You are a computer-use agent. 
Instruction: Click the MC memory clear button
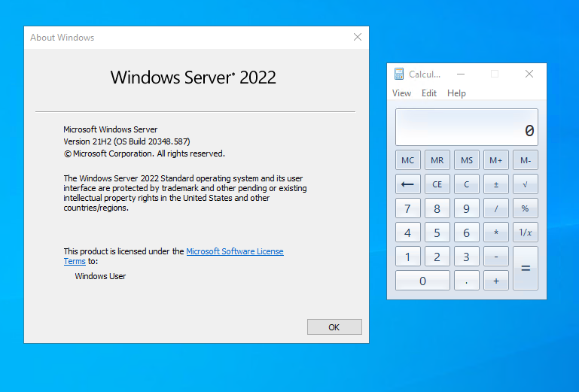[407, 160]
